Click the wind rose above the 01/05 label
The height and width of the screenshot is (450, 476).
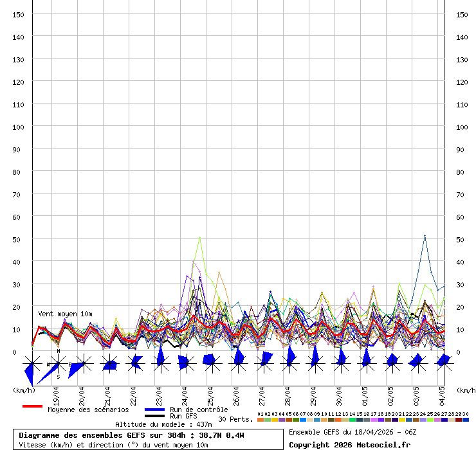pyautogui.click(x=366, y=363)
